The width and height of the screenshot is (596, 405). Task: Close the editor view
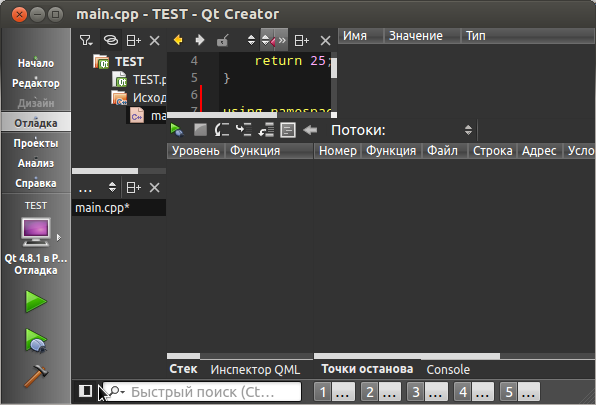point(325,40)
